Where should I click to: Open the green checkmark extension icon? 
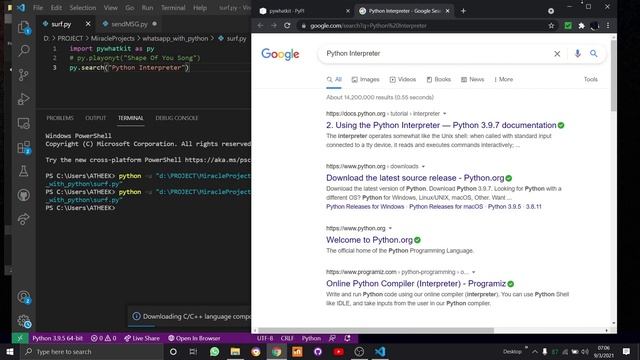point(568,25)
